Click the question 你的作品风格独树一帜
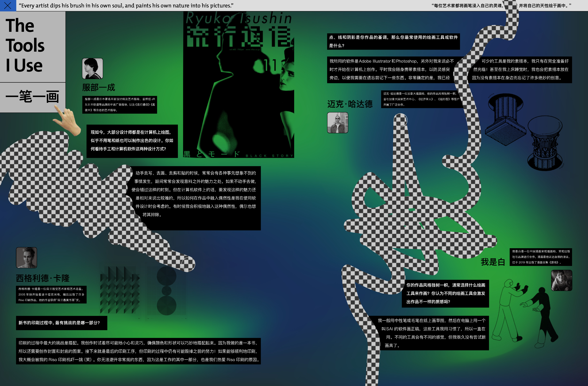Screen dimensions: 588x386 pyautogui.click(x=445, y=294)
